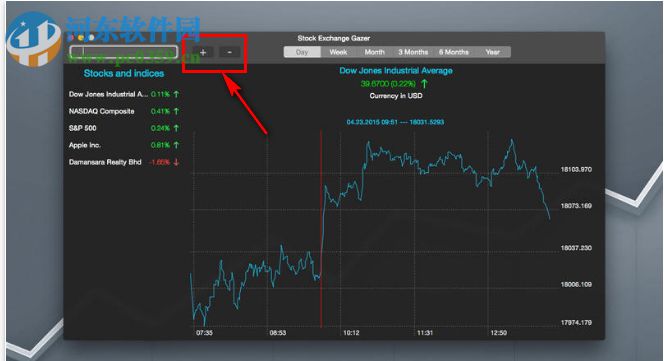Click the red down arrow beside Damansara Realty
The image size is (664, 361).
[x=176, y=162]
